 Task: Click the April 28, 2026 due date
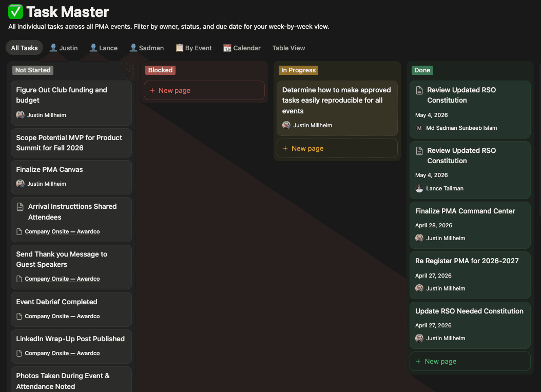434,225
